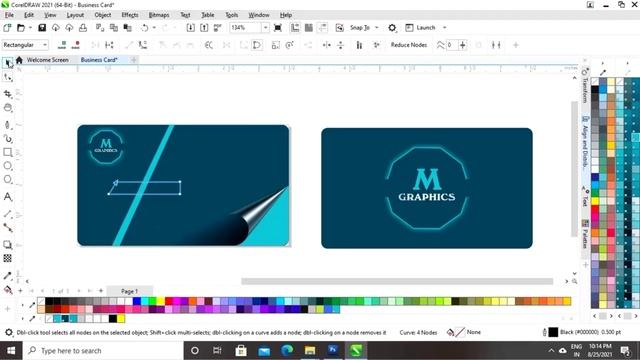Click the horizontal scrollbar below canvas
This screenshot has height=360, width=640.
coord(397,281)
